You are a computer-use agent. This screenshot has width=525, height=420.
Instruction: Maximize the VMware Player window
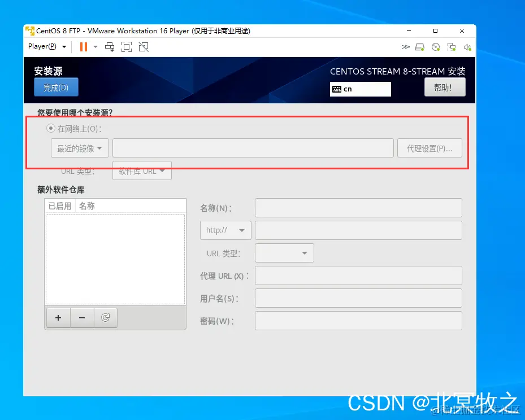pos(435,30)
